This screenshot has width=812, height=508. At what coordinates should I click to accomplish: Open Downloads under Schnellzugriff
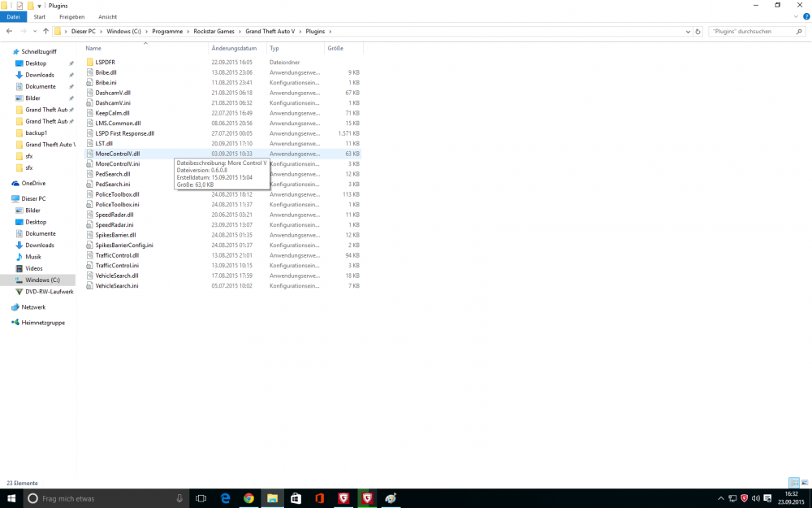click(39, 75)
